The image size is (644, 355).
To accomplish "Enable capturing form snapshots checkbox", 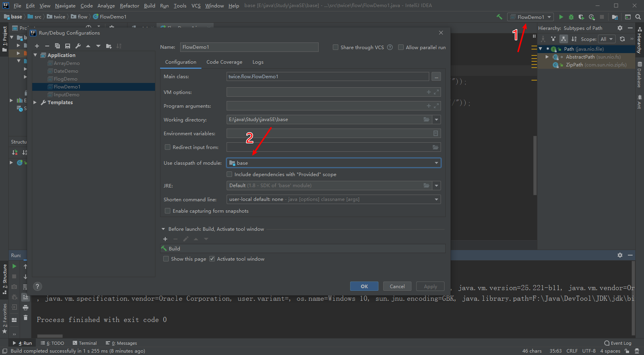I will point(168,211).
